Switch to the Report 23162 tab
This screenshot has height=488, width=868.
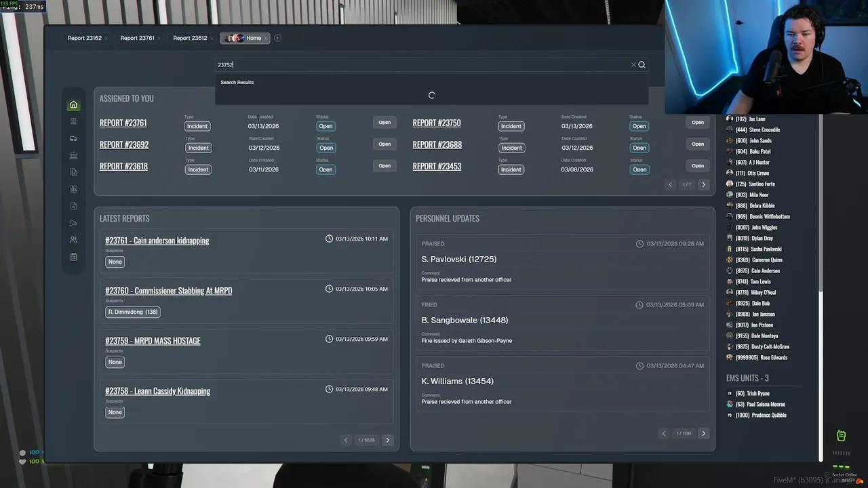coord(85,38)
